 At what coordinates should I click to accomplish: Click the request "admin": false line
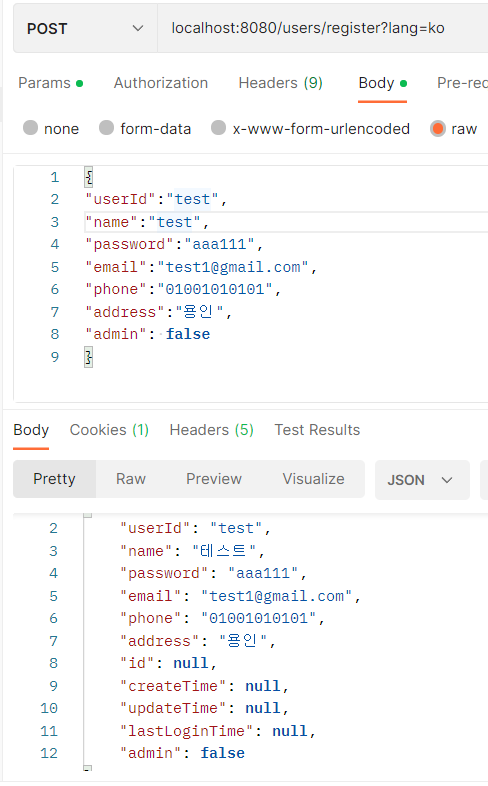(x=147, y=334)
